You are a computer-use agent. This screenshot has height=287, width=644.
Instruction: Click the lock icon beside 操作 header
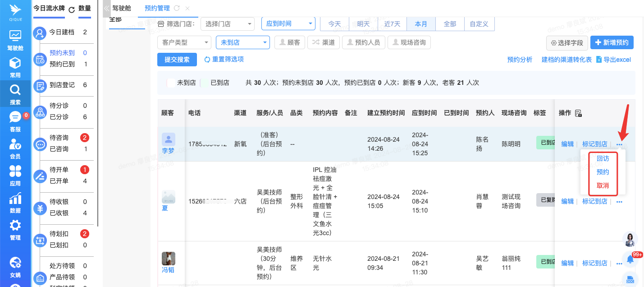pos(579,113)
